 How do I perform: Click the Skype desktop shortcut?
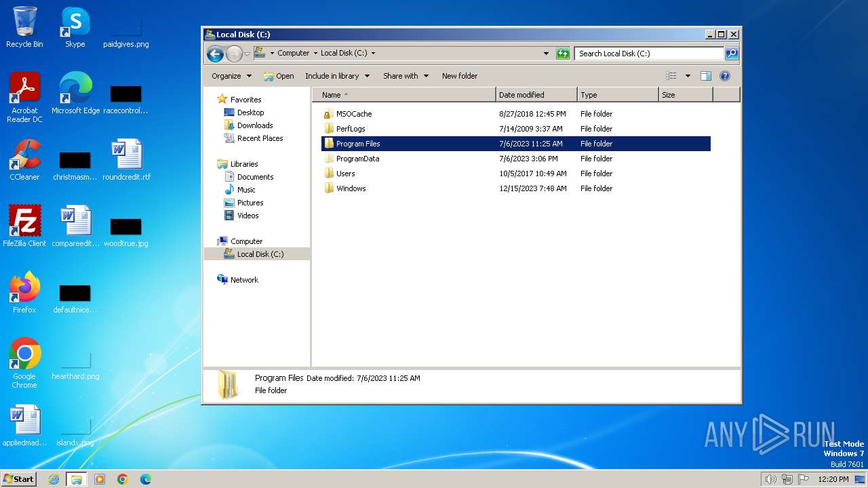tap(75, 27)
